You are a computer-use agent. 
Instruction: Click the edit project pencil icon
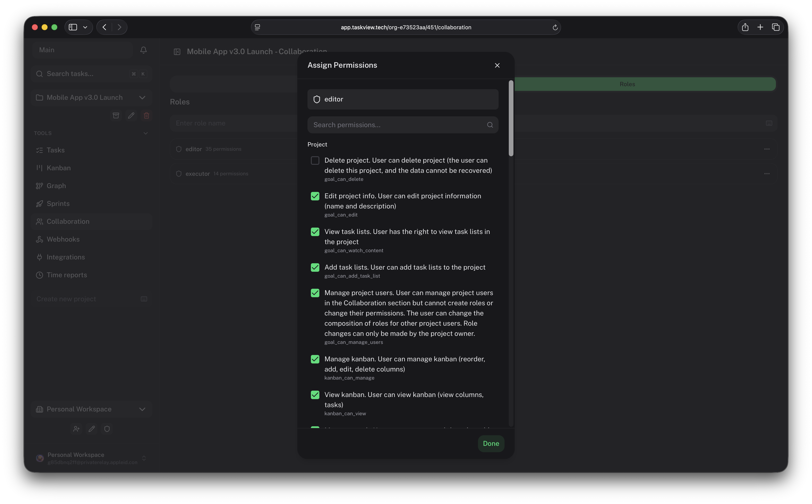click(131, 115)
